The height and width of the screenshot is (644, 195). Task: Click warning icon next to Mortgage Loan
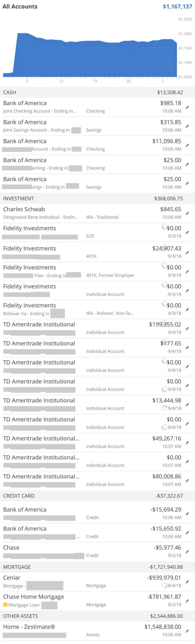(x=5, y=605)
